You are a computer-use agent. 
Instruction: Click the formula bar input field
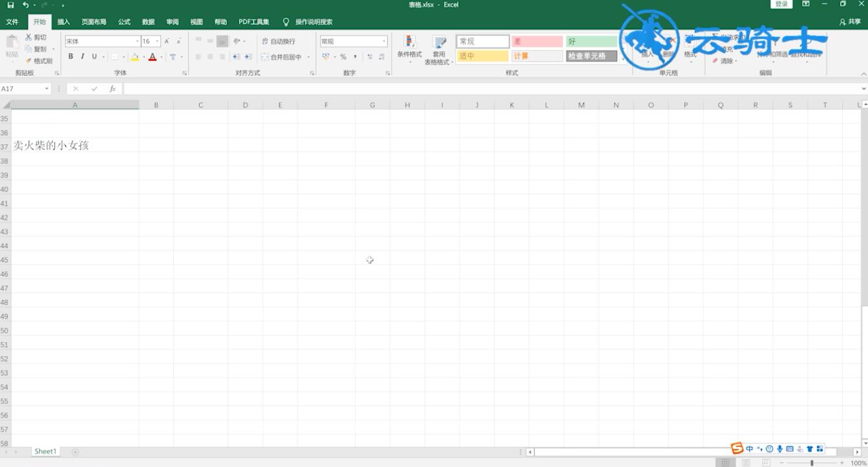tap(492, 89)
